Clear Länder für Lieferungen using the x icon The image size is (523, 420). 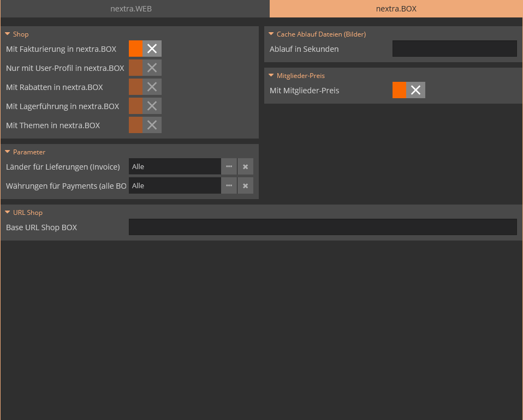(245, 166)
